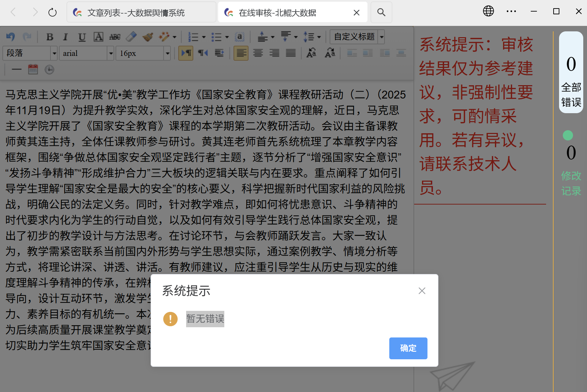Activate the format painter brush icon

(x=148, y=36)
